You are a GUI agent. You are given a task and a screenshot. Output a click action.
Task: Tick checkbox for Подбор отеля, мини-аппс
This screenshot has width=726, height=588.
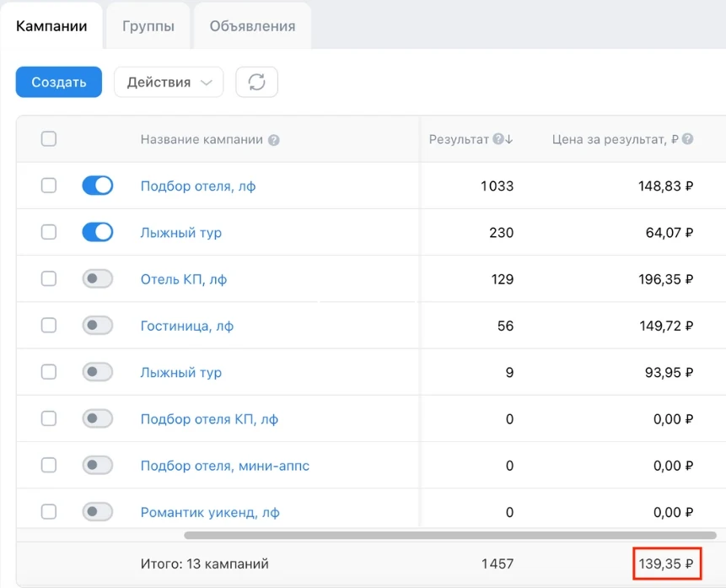coord(49,465)
